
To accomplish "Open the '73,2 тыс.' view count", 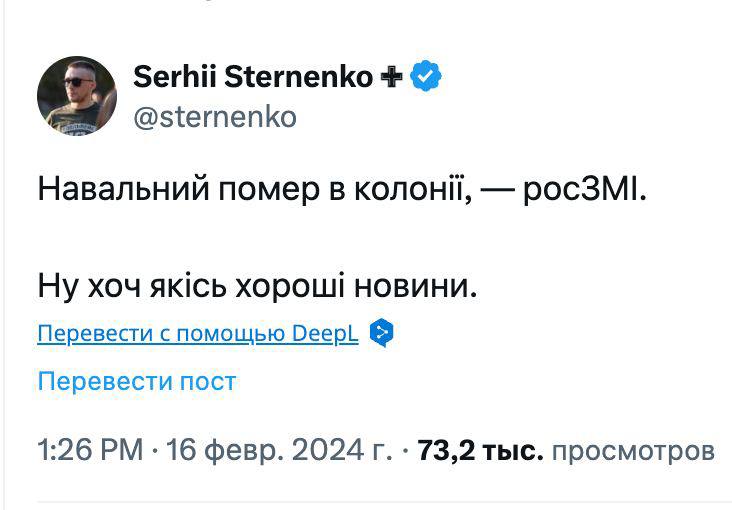I will point(480,450).
